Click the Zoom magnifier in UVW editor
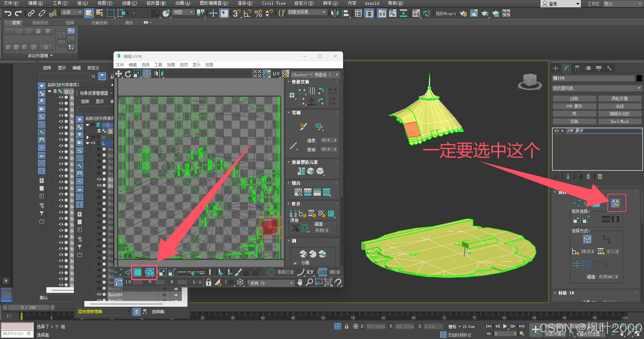Screen dimensions: 644x339 coord(309,282)
